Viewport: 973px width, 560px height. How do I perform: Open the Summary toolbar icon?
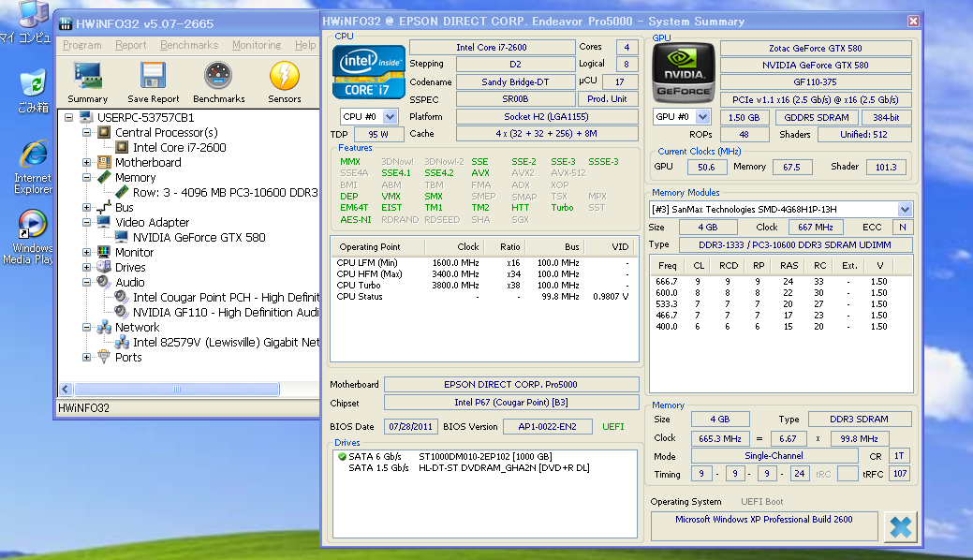click(87, 82)
